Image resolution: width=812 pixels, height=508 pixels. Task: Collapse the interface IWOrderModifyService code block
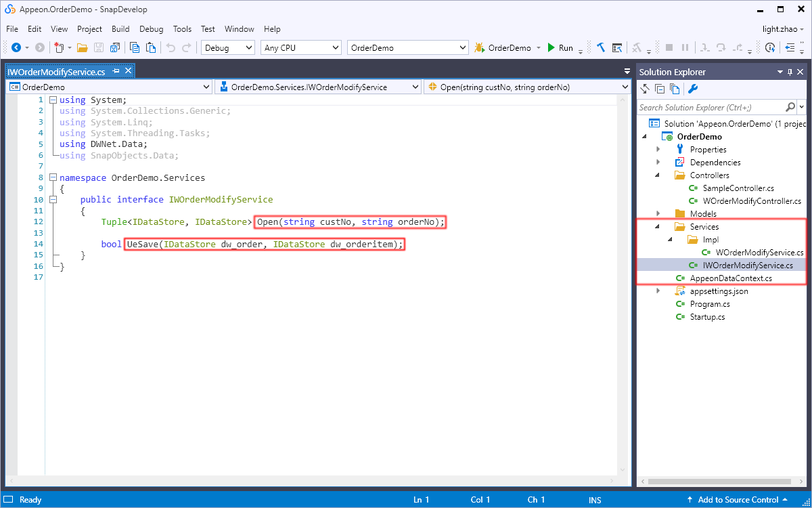tap(53, 200)
